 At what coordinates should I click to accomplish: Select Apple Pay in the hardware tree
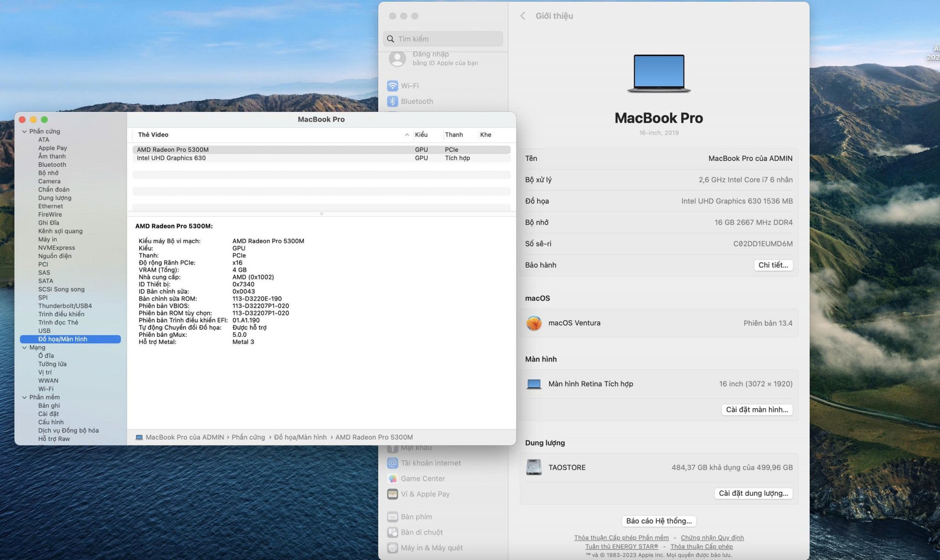[52, 148]
